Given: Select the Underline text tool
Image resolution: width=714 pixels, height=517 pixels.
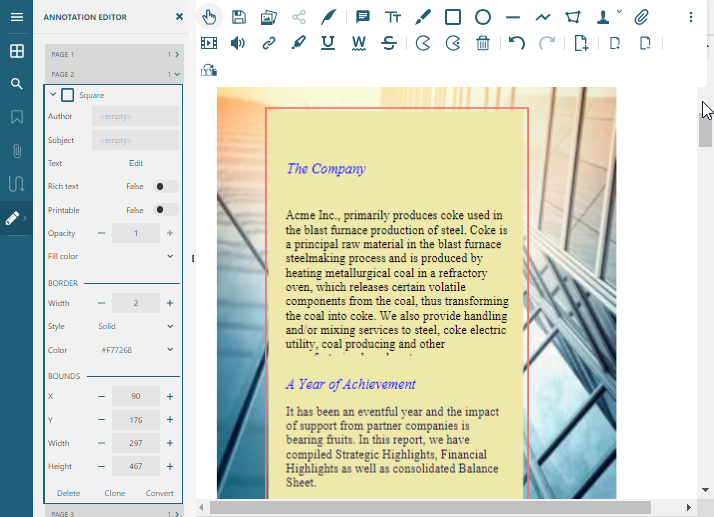Looking at the screenshot, I should [x=328, y=43].
